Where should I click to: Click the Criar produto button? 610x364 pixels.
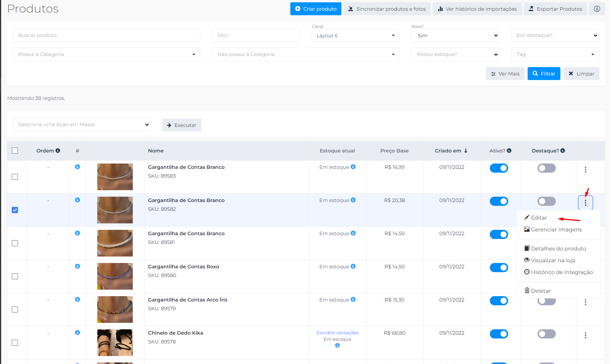pos(316,9)
